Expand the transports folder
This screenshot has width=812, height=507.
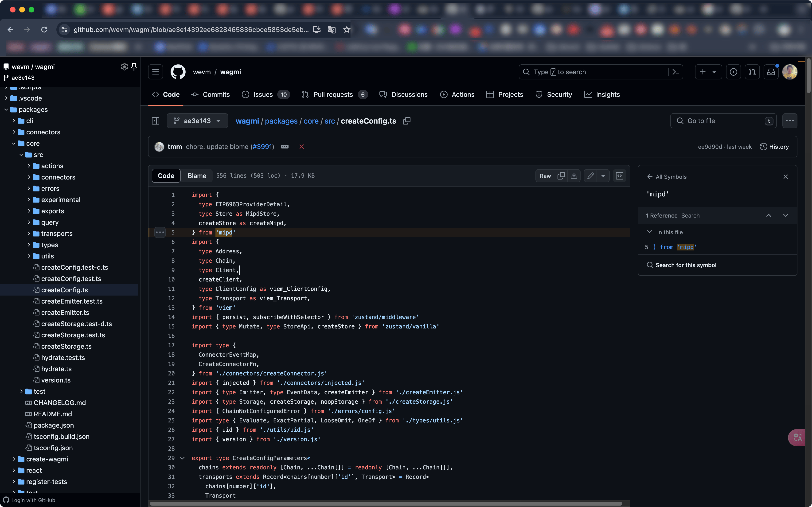tap(29, 234)
